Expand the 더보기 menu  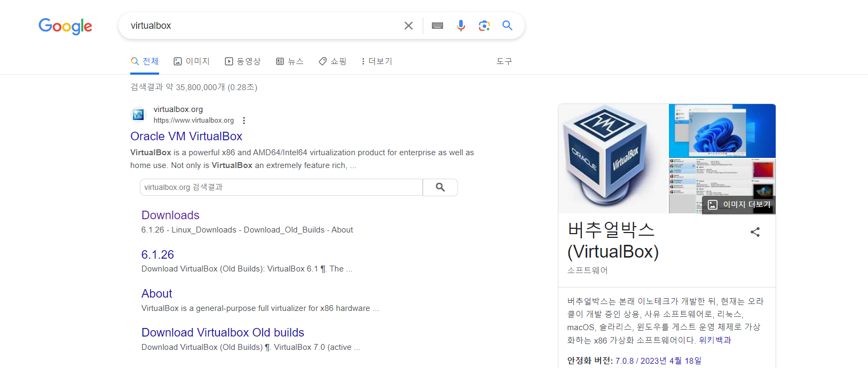pyautogui.click(x=376, y=61)
